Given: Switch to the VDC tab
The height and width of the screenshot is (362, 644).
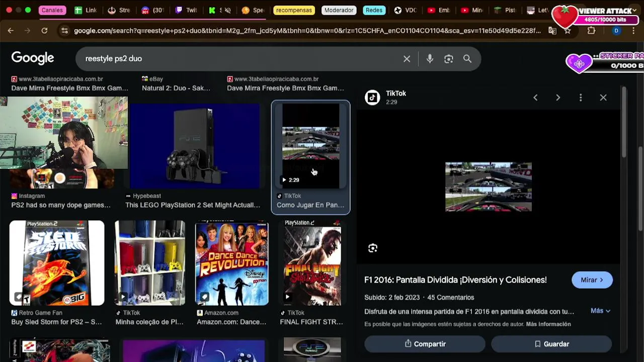Looking at the screenshot, I should [407, 10].
